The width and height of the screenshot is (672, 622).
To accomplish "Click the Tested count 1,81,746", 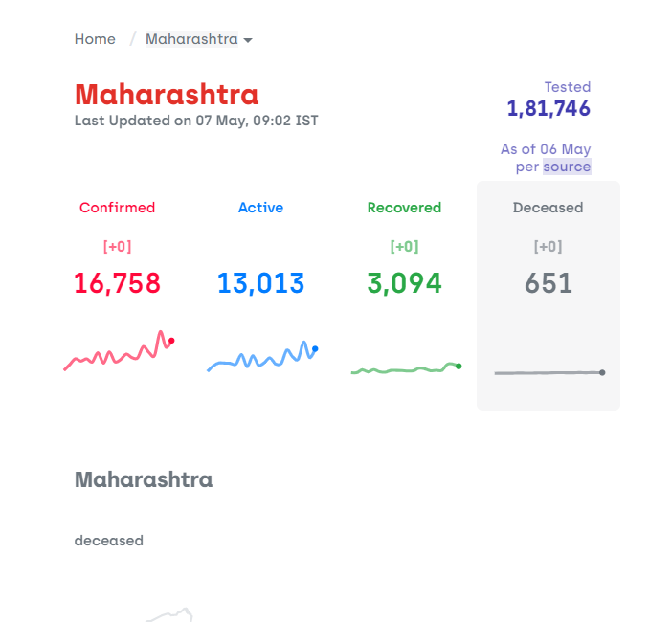I will click(x=549, y=108).
